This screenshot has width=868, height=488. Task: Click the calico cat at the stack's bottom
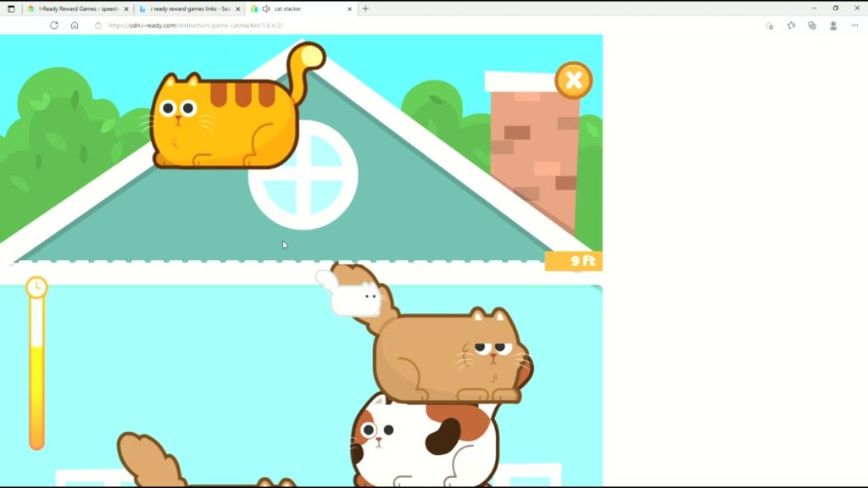pos(426,440)
